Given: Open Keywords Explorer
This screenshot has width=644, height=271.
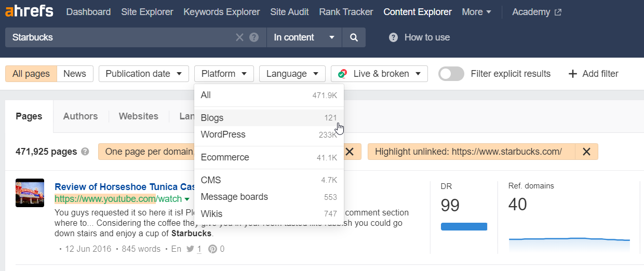Looking at the screenshot, I should [x=222, y=12].
